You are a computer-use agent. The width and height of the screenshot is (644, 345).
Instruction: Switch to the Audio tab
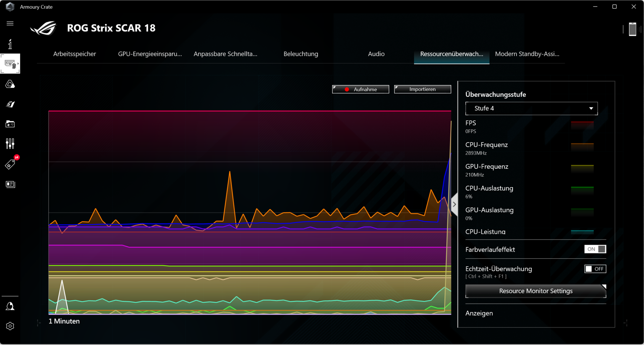point(376,54)
